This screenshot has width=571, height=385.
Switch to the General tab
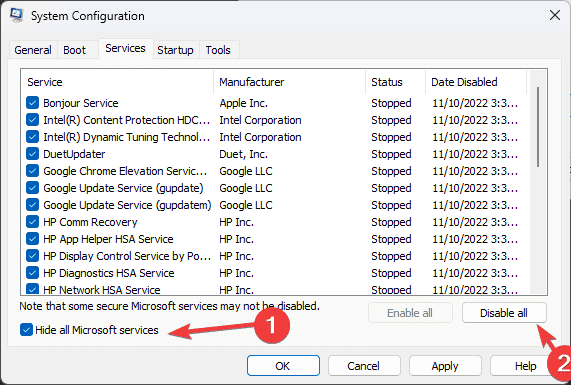pyautogui.click(x=33, y=50)
